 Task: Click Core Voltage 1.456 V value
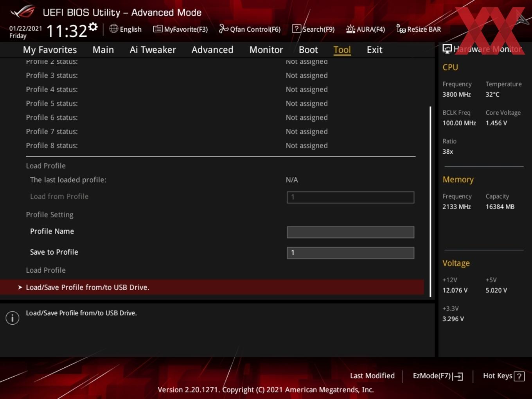pyautogui.click(x=496, y=123)
